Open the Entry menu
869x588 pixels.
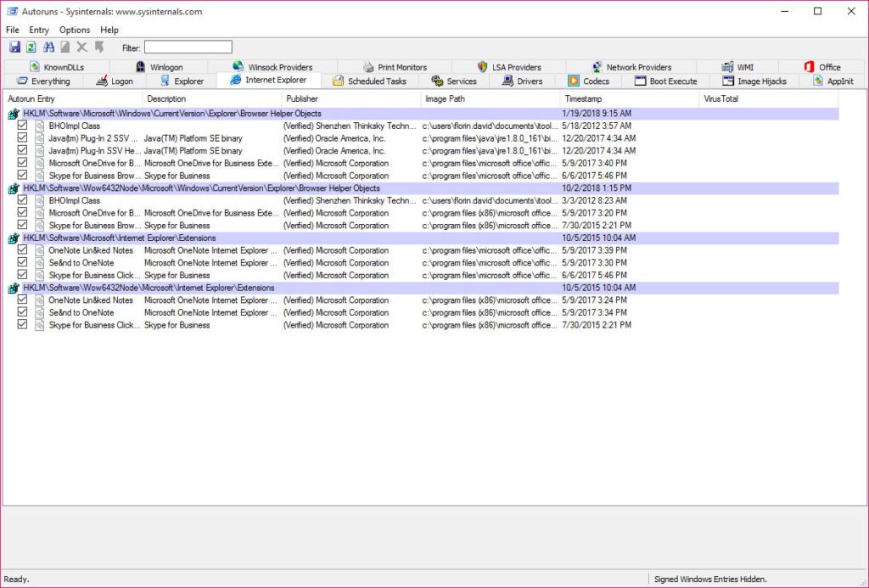click(x=39, y=30)
